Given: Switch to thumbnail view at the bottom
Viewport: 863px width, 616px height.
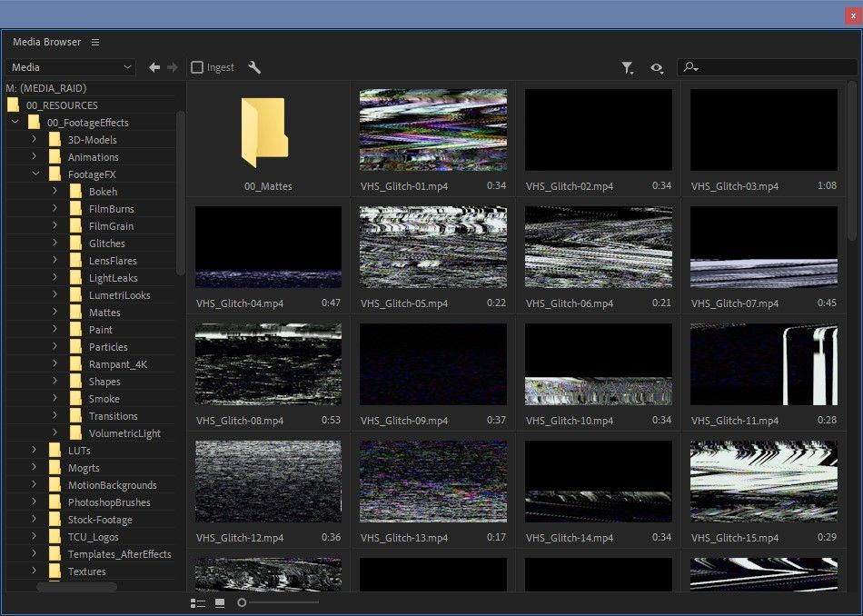Looking at the screenshot, I should pos(220,602).
